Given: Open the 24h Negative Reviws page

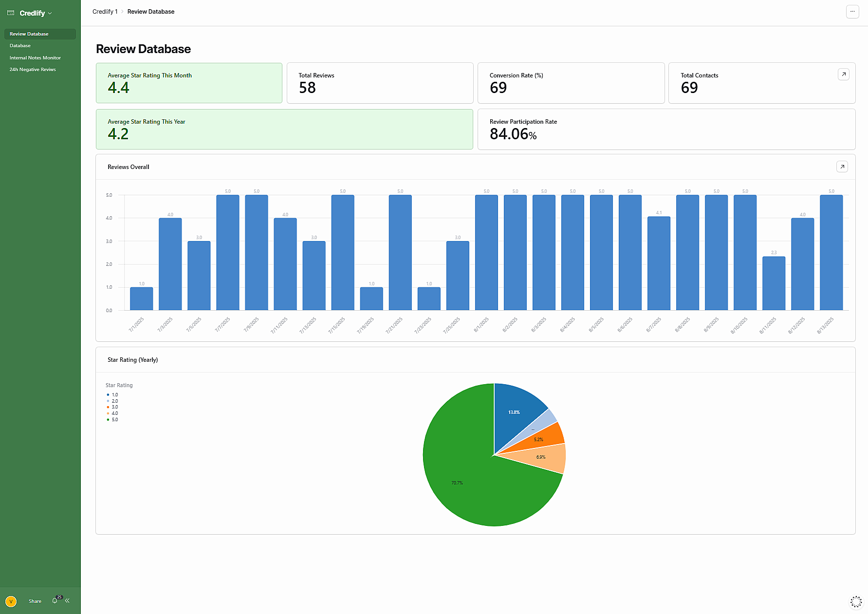Looking at the screenshot, I should point(33,70).
